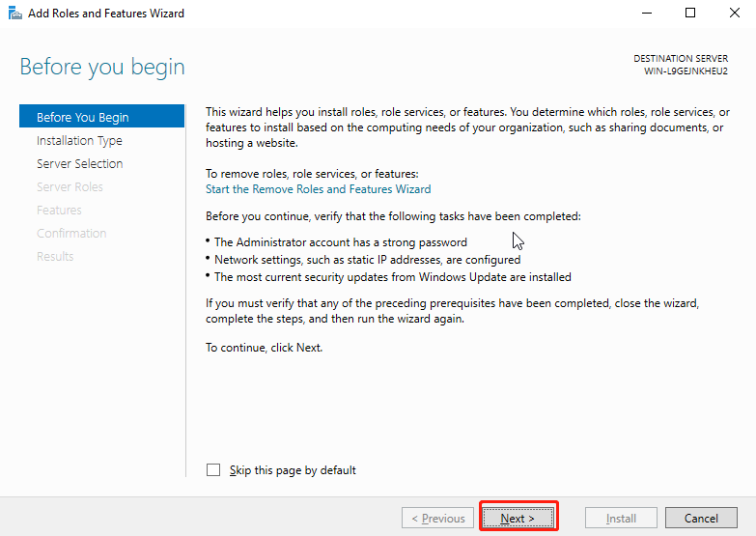Enable Skip this page by default
This screenshot has height=536, width=756.
[213, 470]
